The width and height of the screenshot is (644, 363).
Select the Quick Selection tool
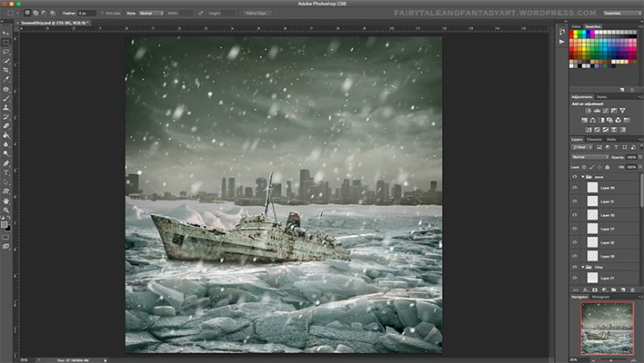tap(6, 60)
